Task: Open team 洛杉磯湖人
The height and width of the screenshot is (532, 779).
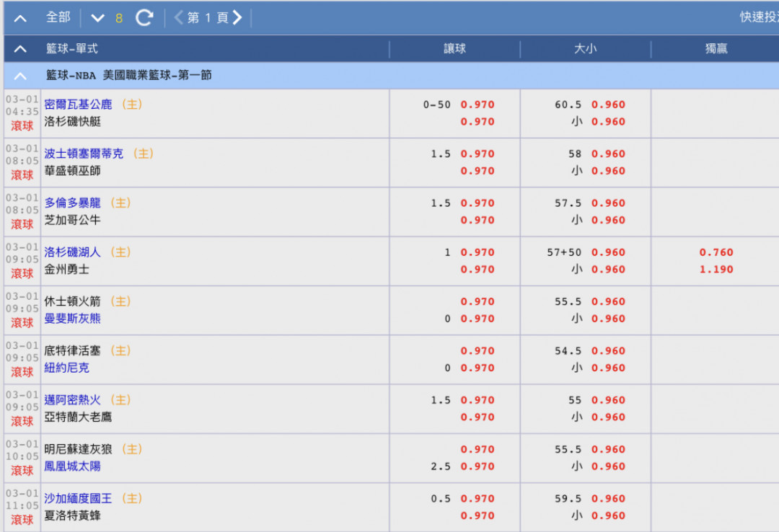Action: click(x=73, y=252)
